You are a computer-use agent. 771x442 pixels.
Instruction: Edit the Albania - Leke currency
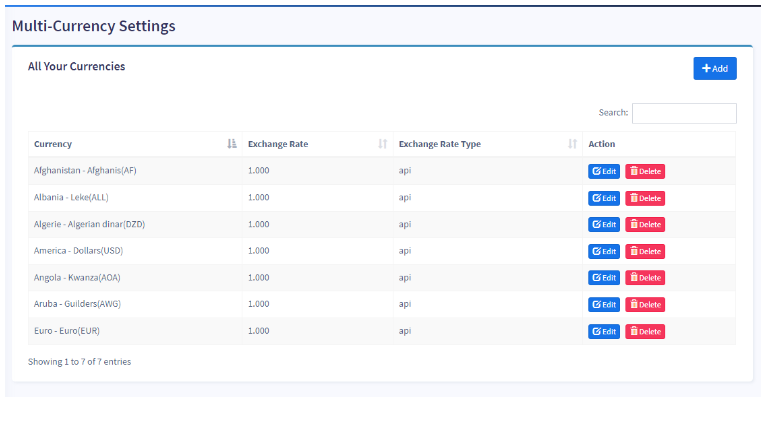coord(604,198)
